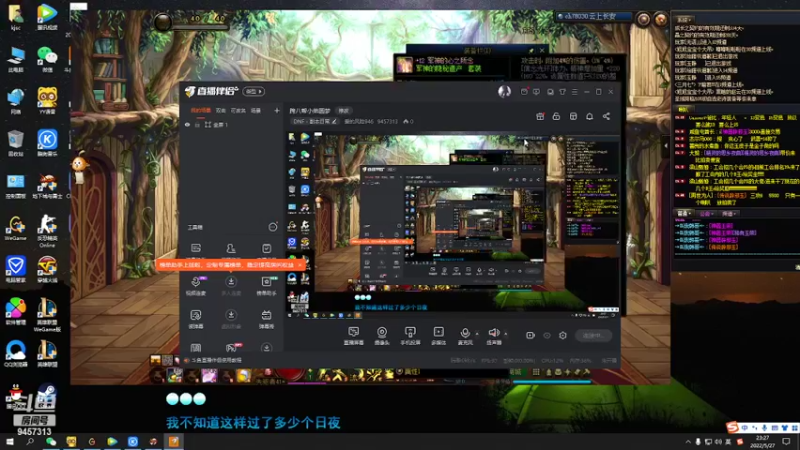Open the mode switch pill beside the logo
This screenshot has width=800, height=450.
[x=254, y=91]
